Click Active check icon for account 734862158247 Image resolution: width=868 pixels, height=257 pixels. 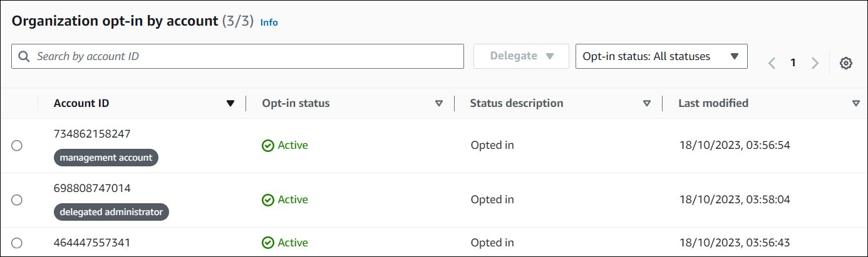pyautogui.click(x=268, y=146)
